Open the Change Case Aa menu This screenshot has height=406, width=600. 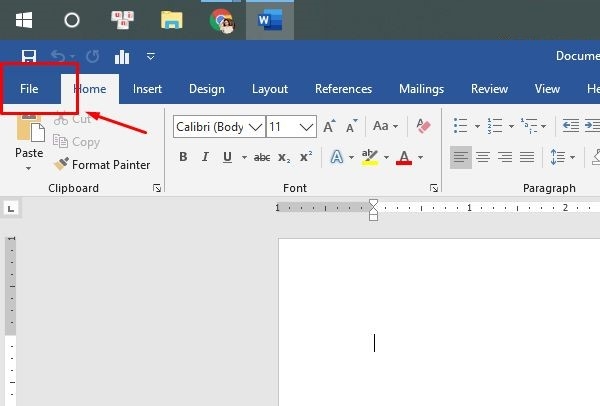click(x=385, y=126)
